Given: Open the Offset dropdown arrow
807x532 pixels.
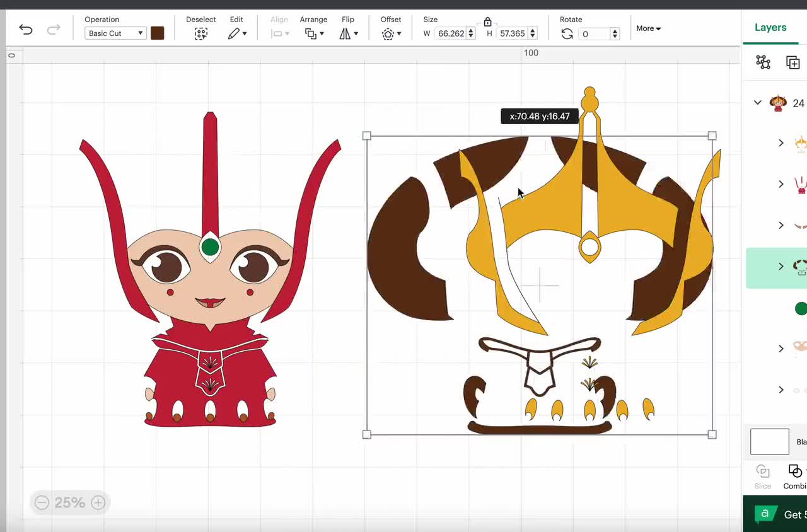Looking at the screenshot, I should (x=399, y=34).
